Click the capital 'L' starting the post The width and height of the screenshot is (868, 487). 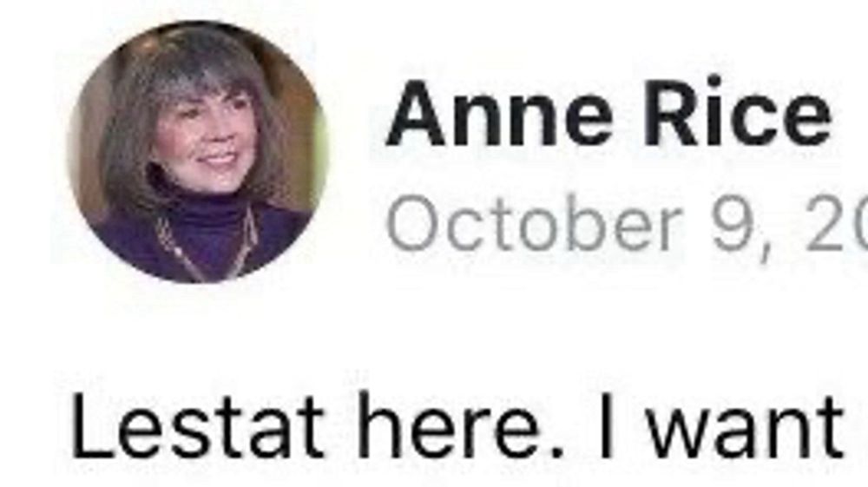click(x=91, y=426)
